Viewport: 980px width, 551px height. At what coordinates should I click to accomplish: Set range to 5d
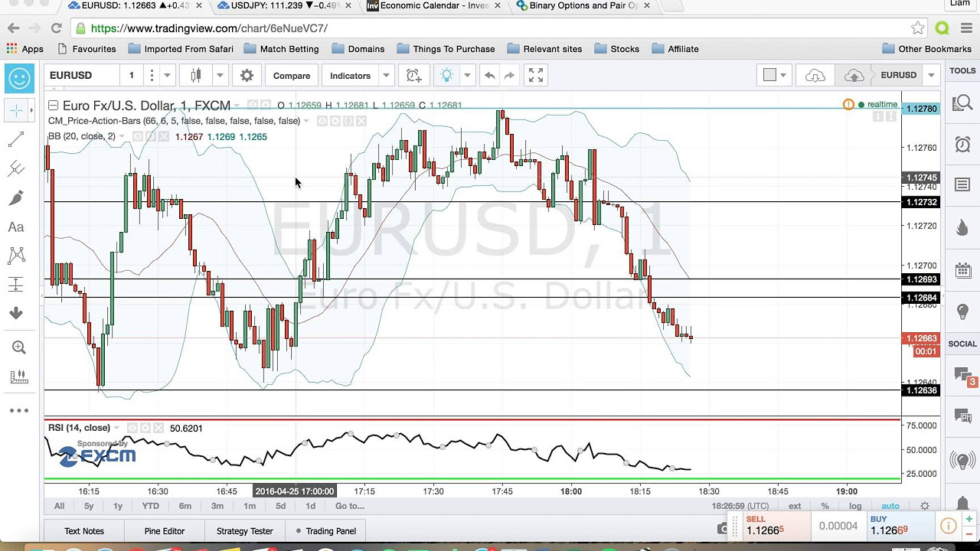pos(280,506)
